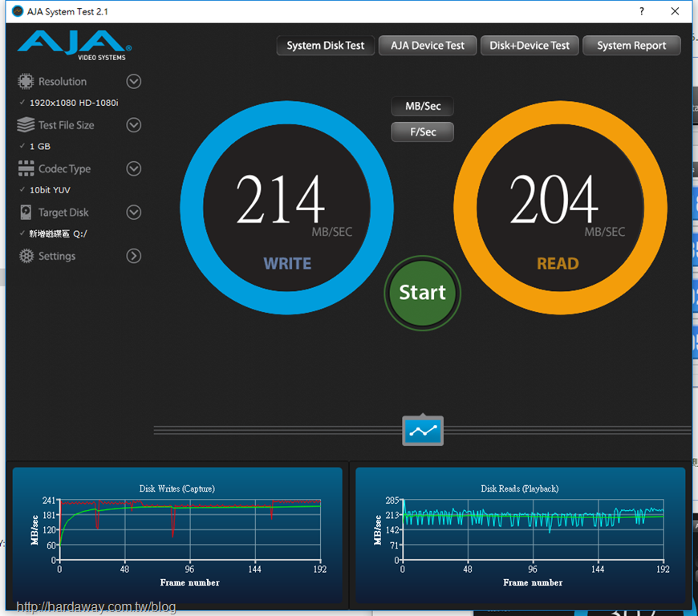The image size is (698, 616).
Task: Close the AJA System Test window
Action: (675, 11)
